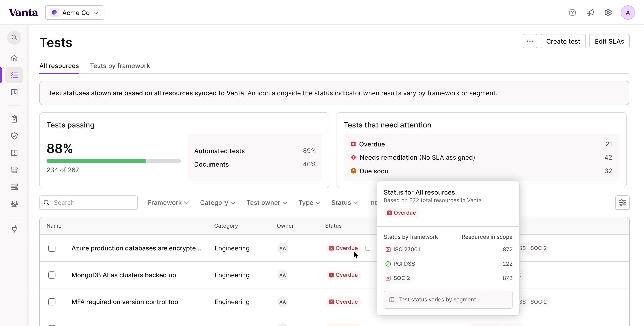Expand the Framework filter dropdown
Image resolution: width=644 pixels, height=326 pixels.
point(168,203)
